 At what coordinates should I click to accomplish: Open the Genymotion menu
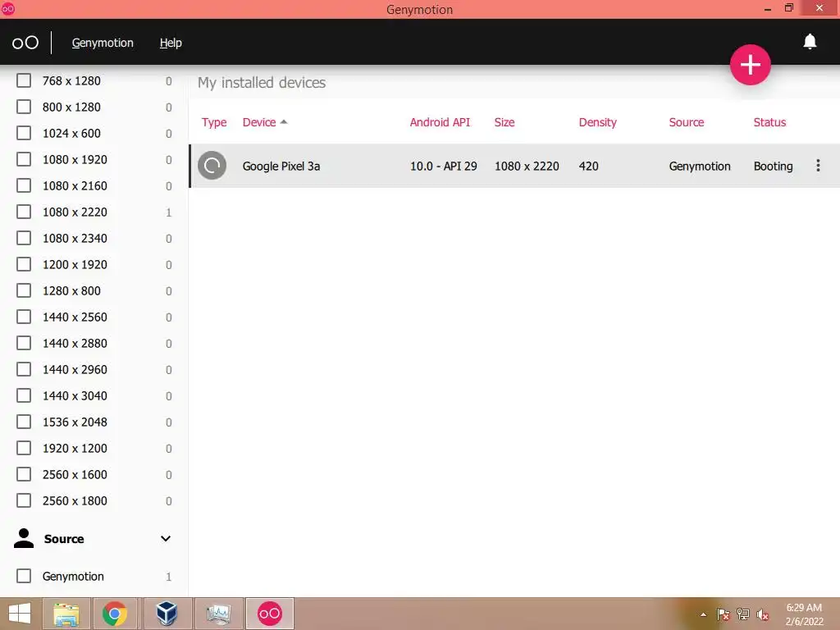click(103, 43)
